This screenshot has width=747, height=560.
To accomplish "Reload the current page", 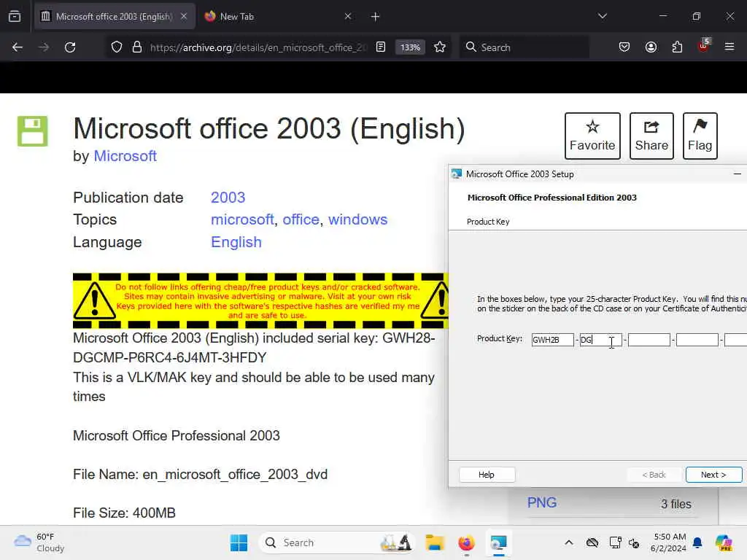I will 70,47.
